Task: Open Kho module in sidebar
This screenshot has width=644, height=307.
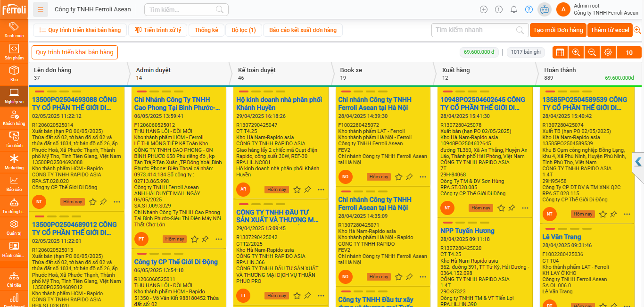Action: pos(14,74)
